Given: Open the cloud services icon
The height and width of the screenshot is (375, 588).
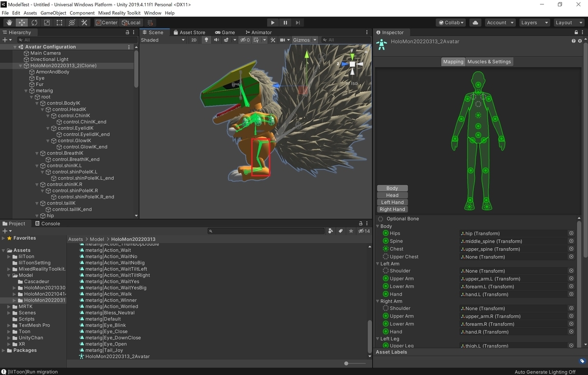Looking at the screenshot, I should tap(475, 23).
